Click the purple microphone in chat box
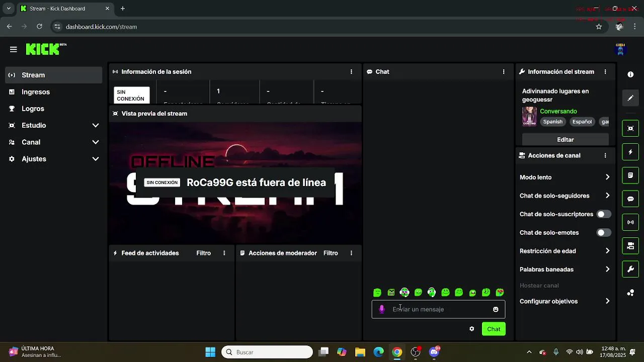The image size is (644, 362). 382,309
